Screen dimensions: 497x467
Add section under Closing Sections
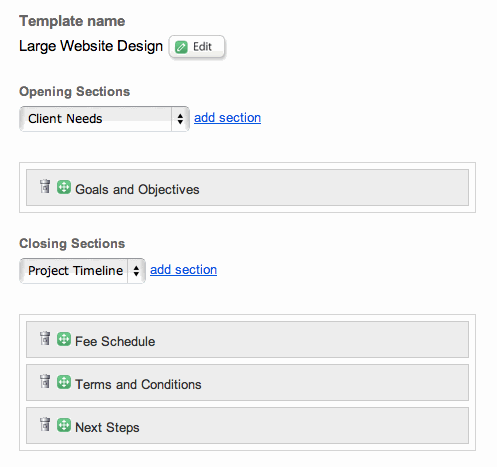[x=183, y=270]
